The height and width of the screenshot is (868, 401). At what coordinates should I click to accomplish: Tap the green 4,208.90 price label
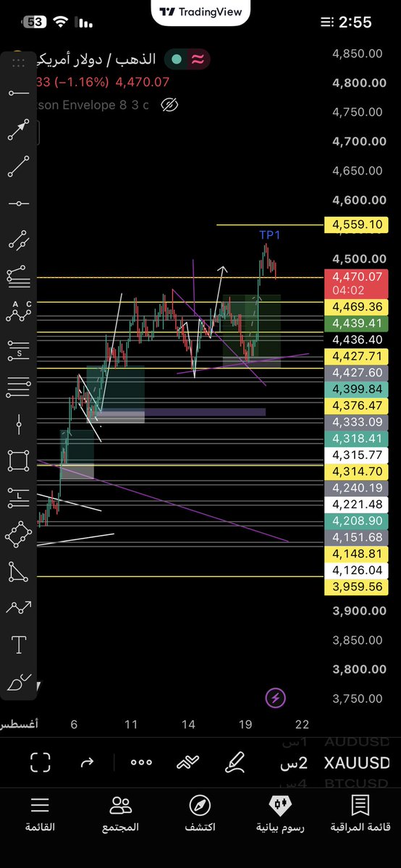click(x=358, y=521)
